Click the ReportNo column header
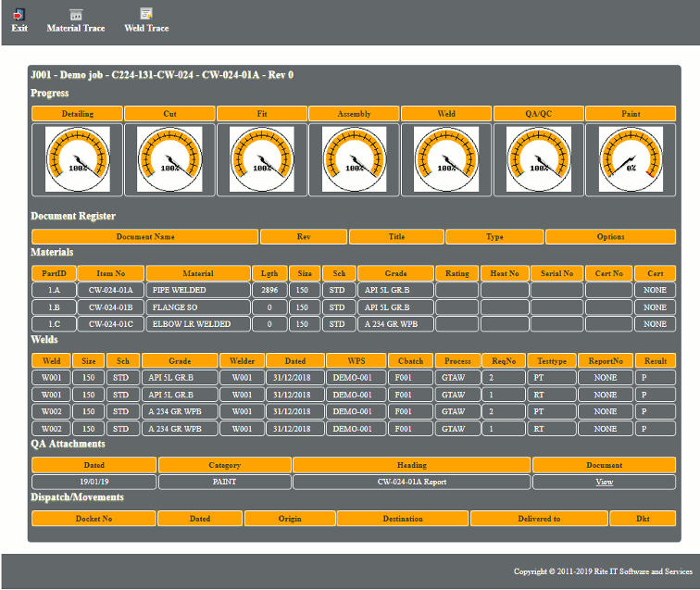Image resolution: width=700 pixels, height=590 pixels. point(606,361)
